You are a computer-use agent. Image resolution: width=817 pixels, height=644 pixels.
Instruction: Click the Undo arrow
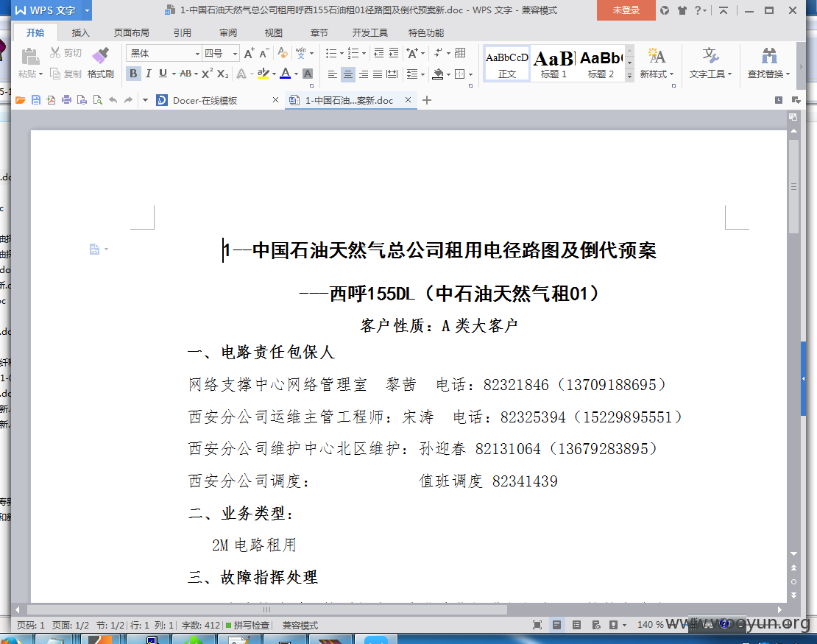[113, 100]
